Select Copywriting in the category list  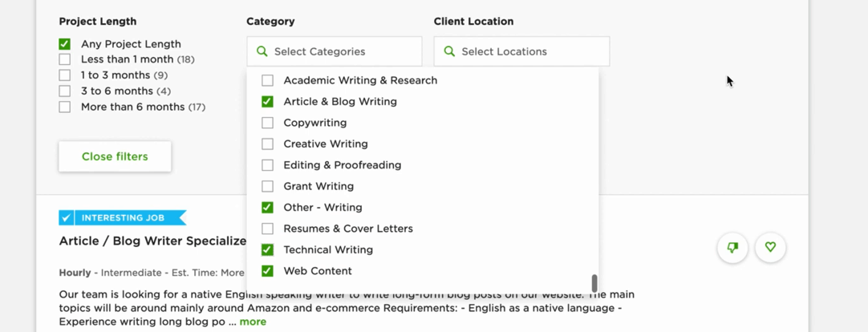point(268,123)
